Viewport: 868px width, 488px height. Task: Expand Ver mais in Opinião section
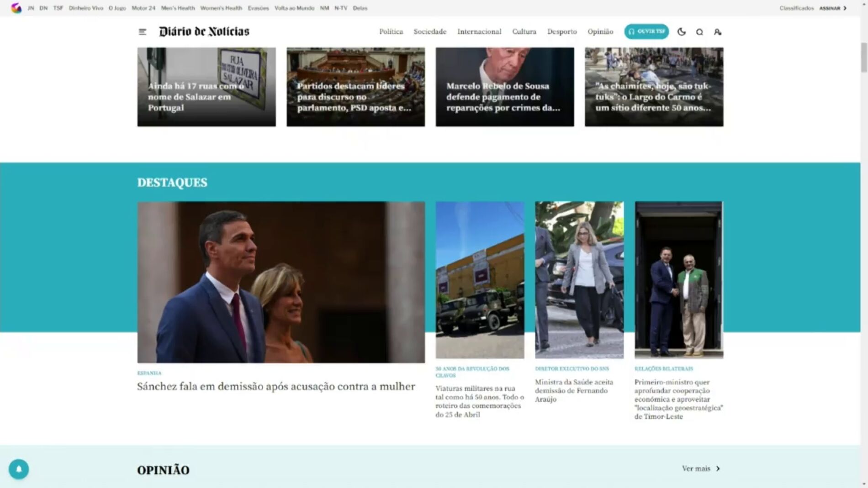[701, 468]
